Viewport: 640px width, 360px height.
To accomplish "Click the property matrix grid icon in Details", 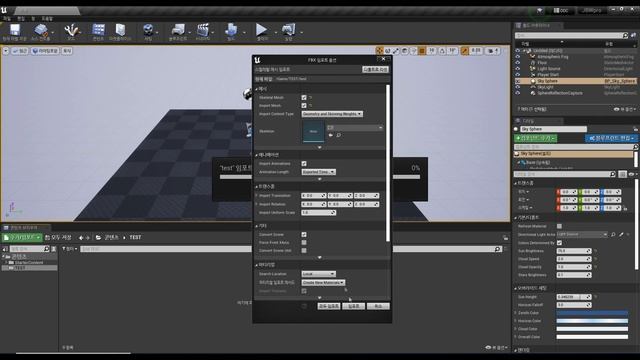I will (x=622, y=174).
